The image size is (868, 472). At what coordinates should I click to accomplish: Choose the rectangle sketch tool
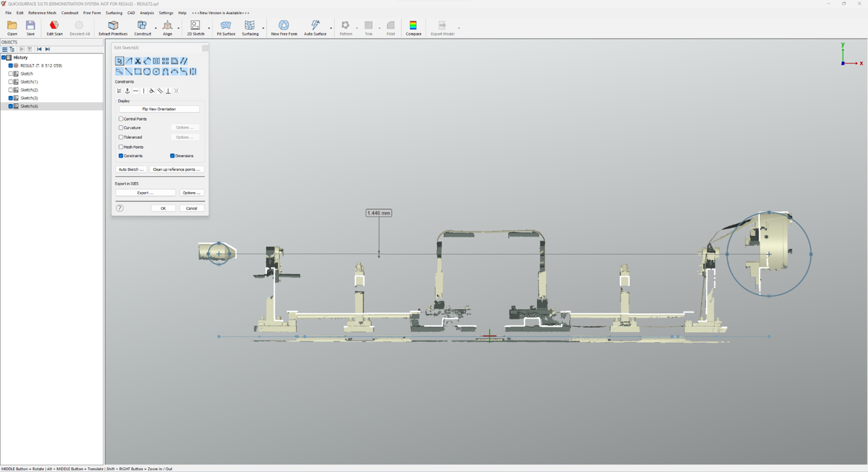[x=138, y=71]
